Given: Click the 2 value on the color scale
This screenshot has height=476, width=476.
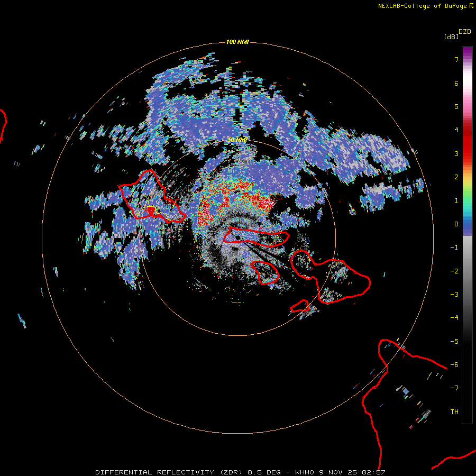Looking at the screenshot, I should point(456,177).
